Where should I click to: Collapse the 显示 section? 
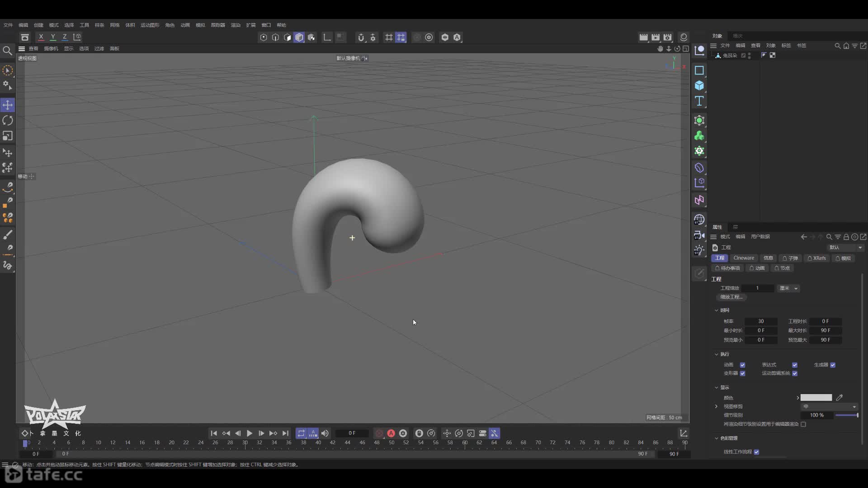tap(717, 388)
